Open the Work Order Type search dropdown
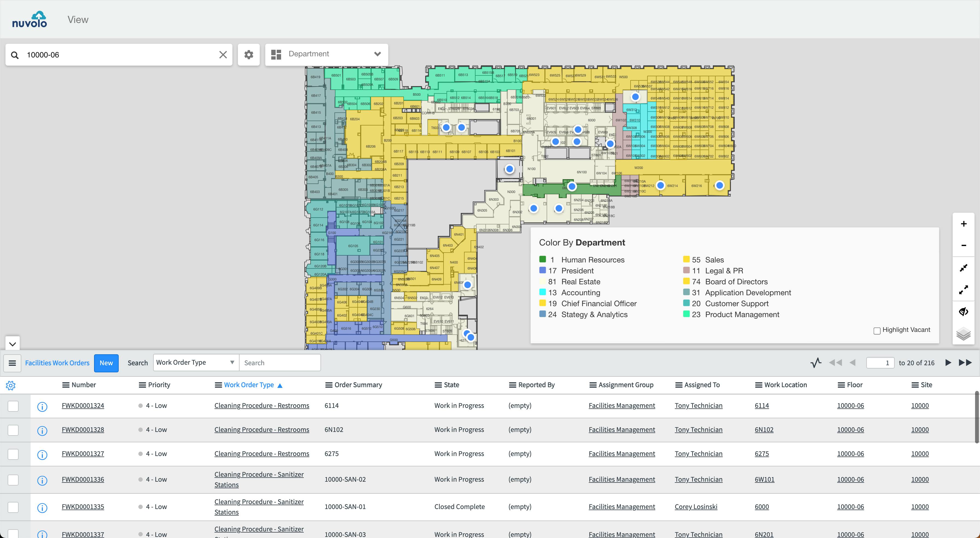The height and width of the screenshot is (538, 980). click(196, 362)
